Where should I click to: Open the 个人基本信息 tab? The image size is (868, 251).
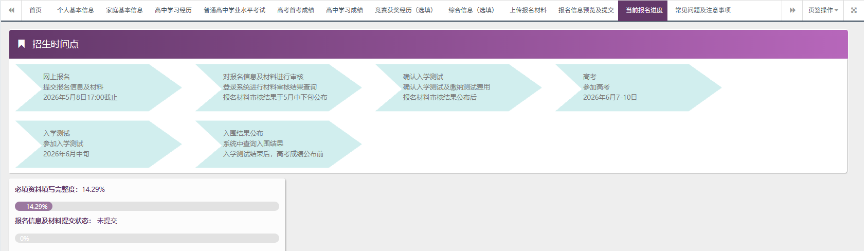[x=75, y=10]
